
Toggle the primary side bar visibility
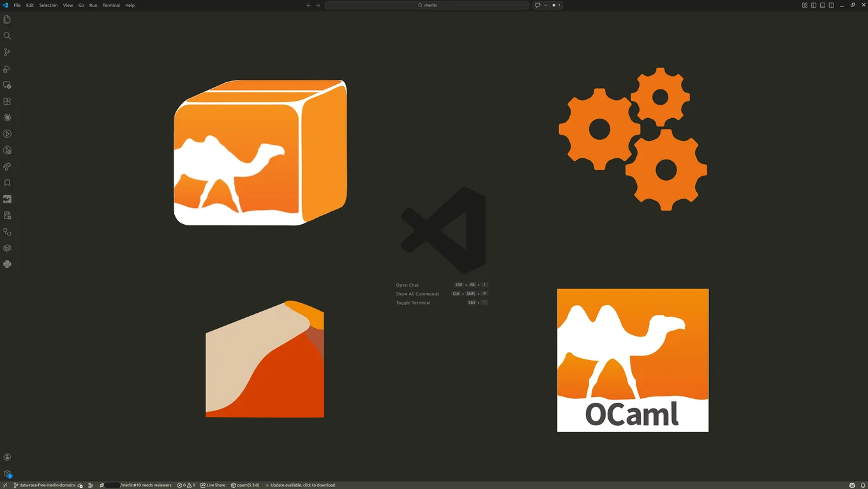tap(812, 5)
